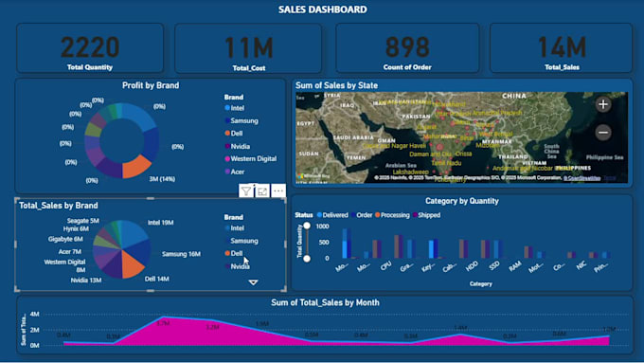The image size is (644, 363).
Task: Expand the Total_Sales Brand legend down arrow
Action: (x=253, y=282)
